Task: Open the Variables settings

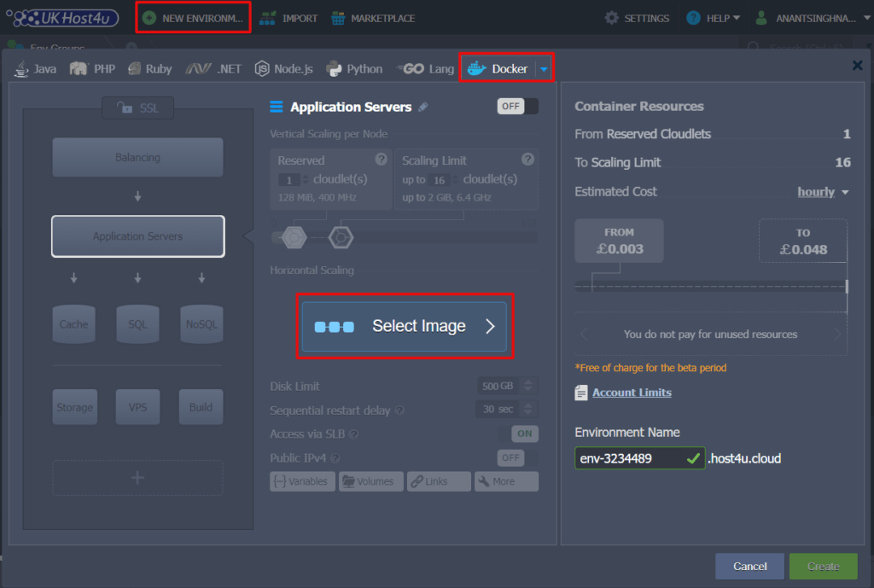Action: (302, 481)
